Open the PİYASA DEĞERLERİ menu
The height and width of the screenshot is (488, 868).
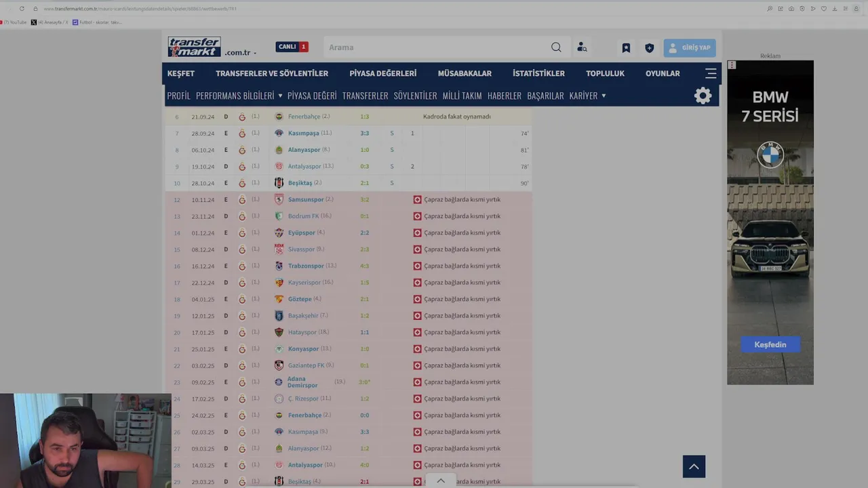click(383, 73)
